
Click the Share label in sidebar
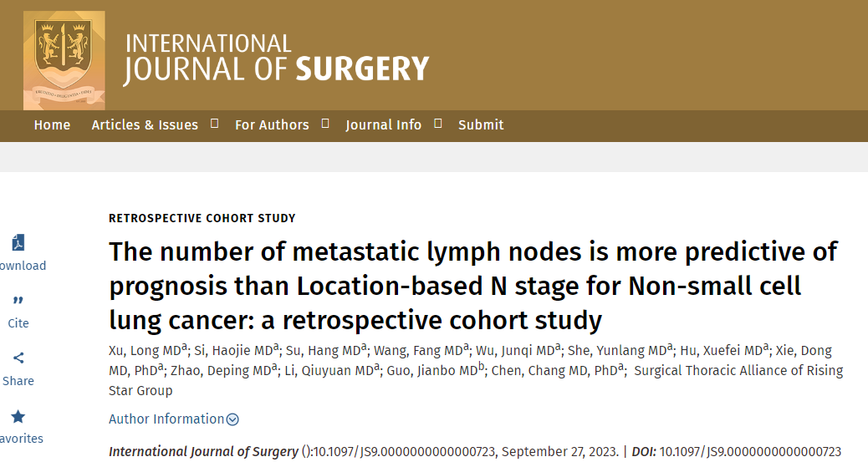[18, 381]
